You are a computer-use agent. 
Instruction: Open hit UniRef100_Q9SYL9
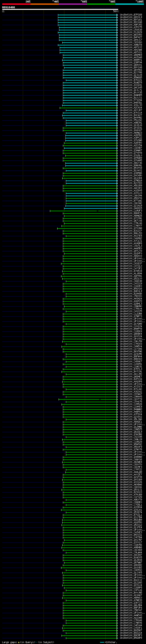tap(131, 17)
